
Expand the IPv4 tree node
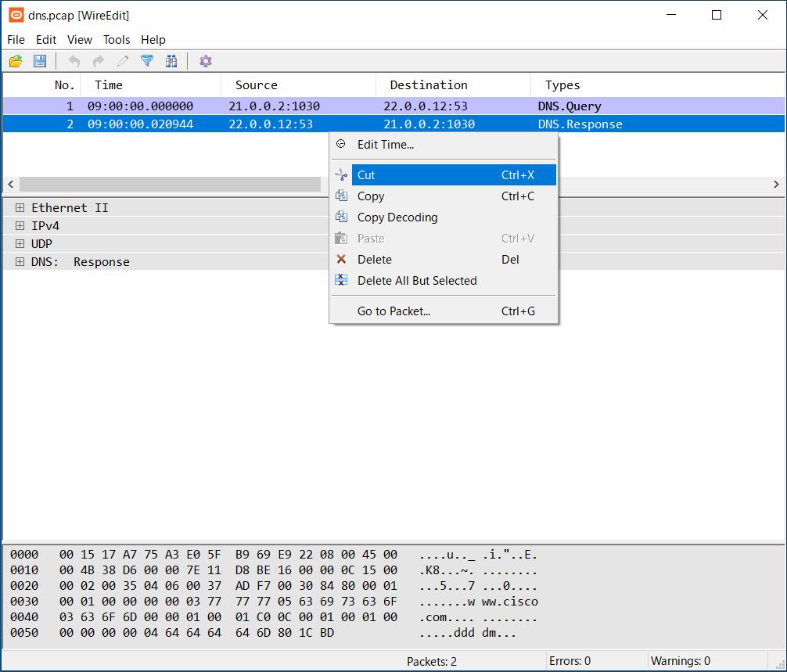coord(20,226)
